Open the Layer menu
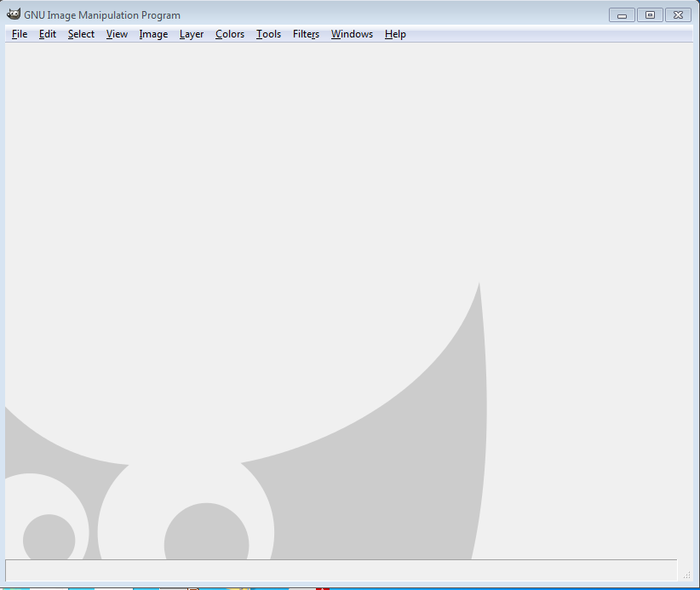This screenshot has height=590, width=700. click(191, 34)
